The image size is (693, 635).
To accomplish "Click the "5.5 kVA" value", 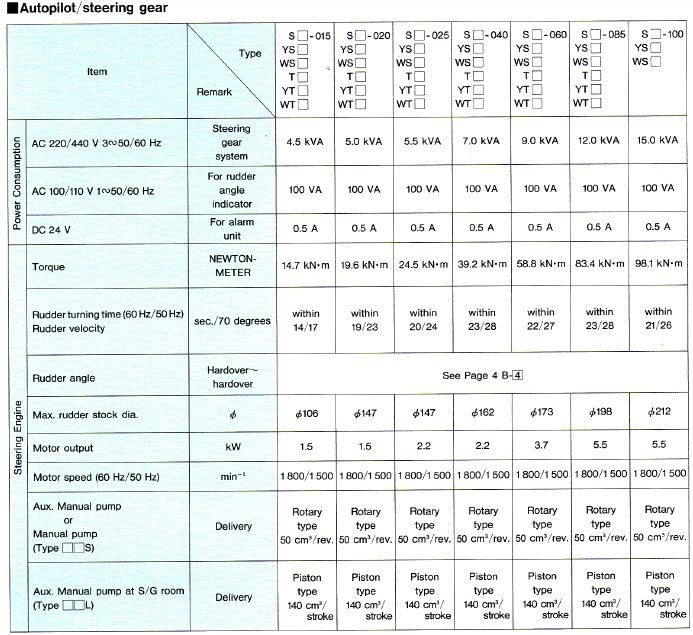I will click(x=423, y=141).
